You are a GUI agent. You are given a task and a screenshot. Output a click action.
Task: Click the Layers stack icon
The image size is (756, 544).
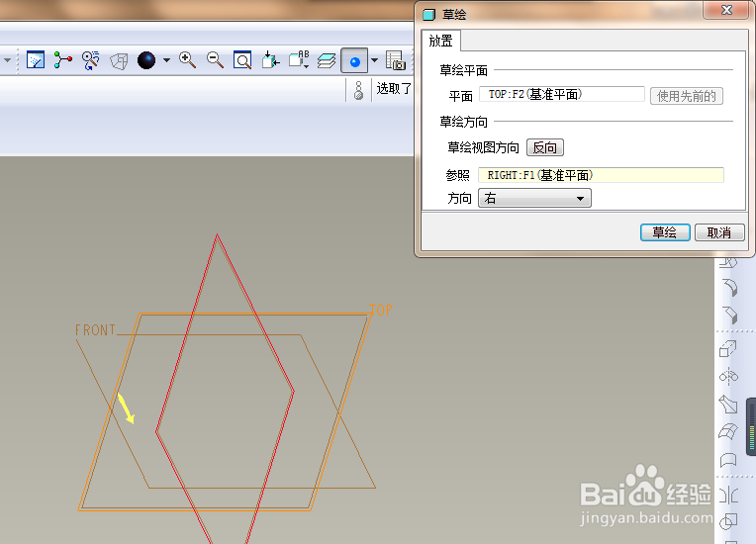[327, 60]
